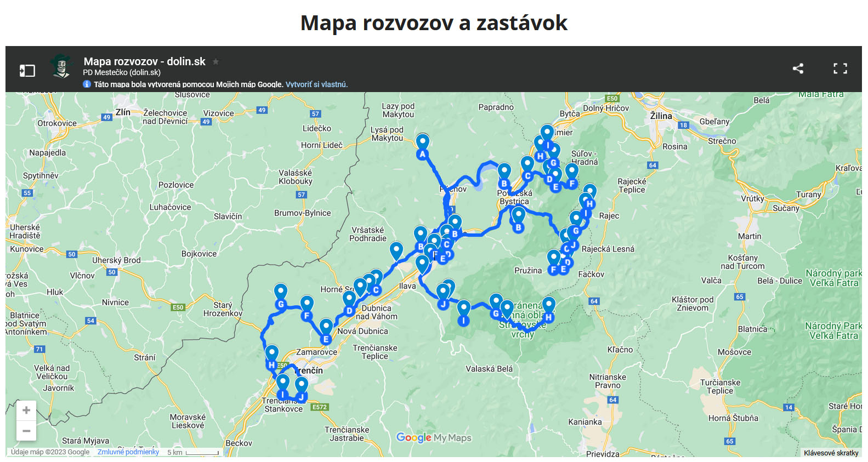Image resolution: width=868 pixels, height=462 pixels.
Task: Open the map legend sidebar panel
Action: pyautogui.click(x=27, y=70)
